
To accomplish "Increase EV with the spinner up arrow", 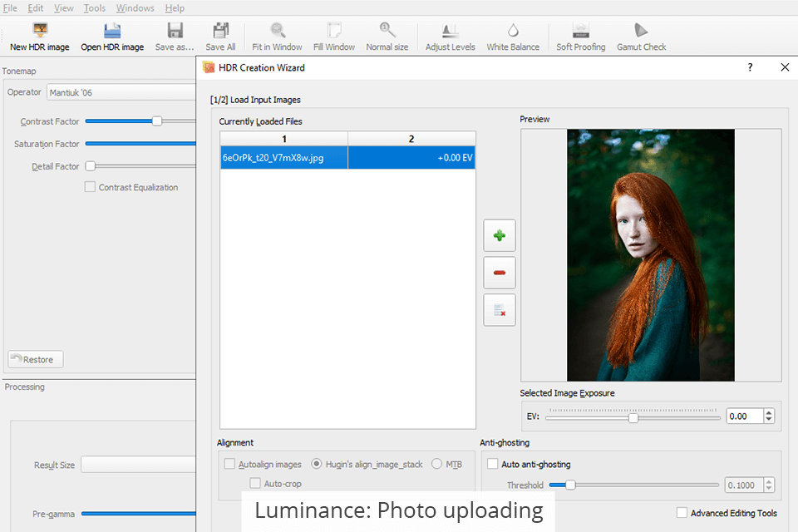I will click(769, 412).
